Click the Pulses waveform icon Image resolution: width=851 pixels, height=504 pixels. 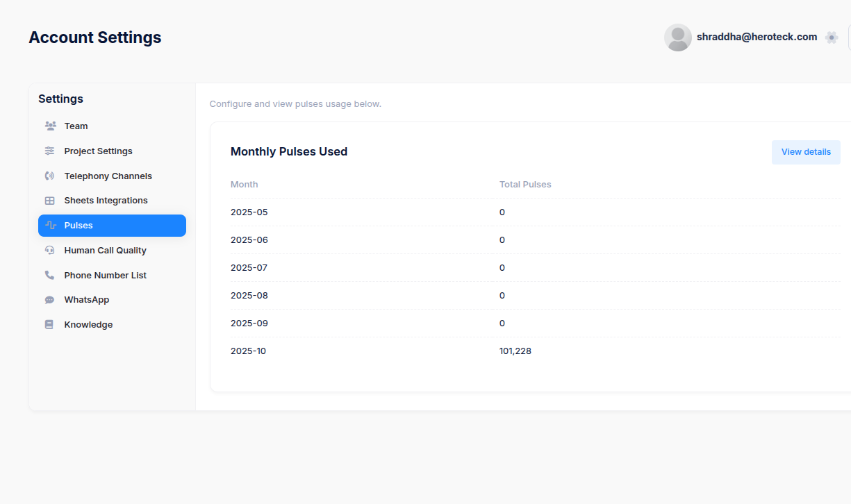pyautogui.click(x=51, y=226)
